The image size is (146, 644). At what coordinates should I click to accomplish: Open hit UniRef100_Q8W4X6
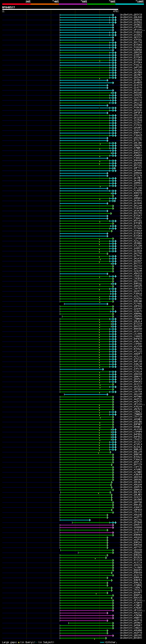tap(131, 20)
